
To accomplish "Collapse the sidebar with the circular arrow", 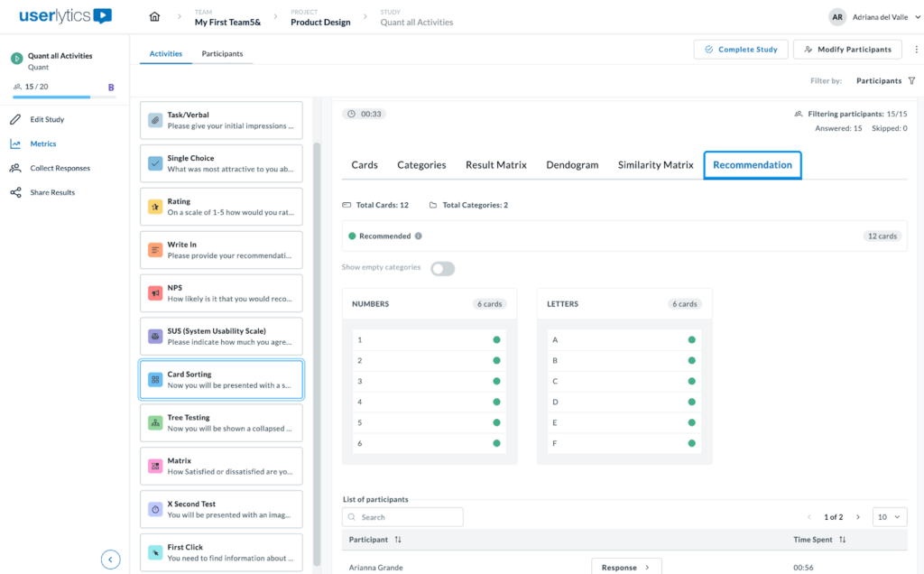I will click(x=110, y=559).
